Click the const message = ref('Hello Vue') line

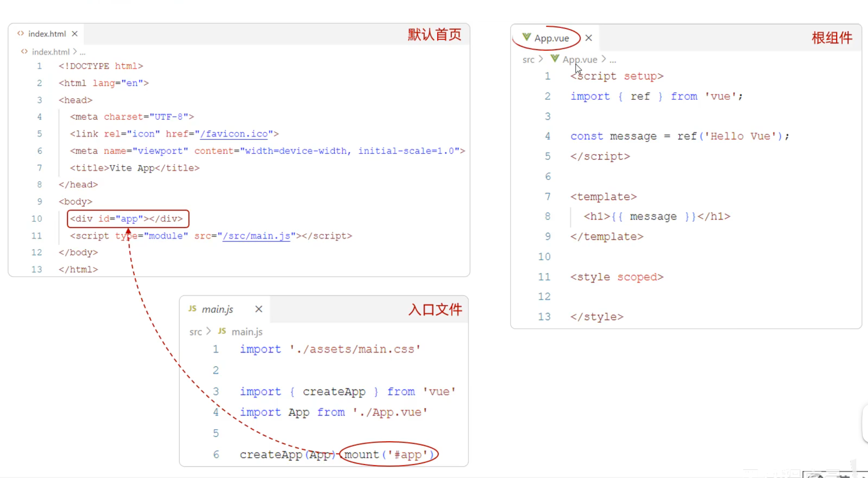click(679, 136)
